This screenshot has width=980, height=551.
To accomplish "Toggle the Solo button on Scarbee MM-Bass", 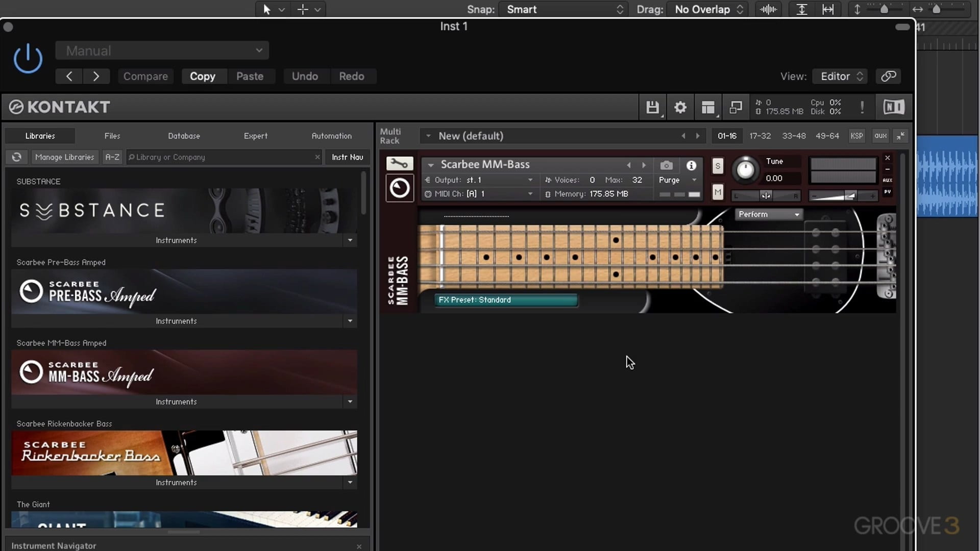I will coord(718,166).
